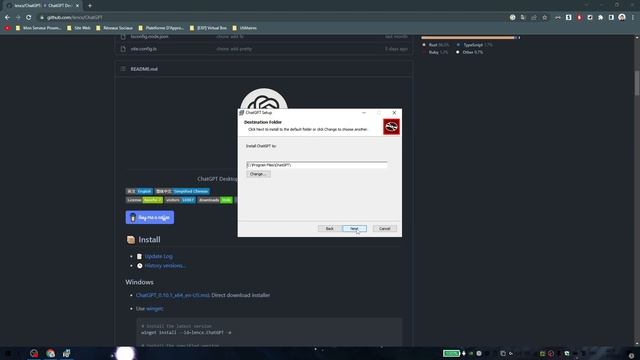Click the green battery indicator in the tray
Image resolution: width=640 pixels, height=360 pixels.
coord(451,353)
